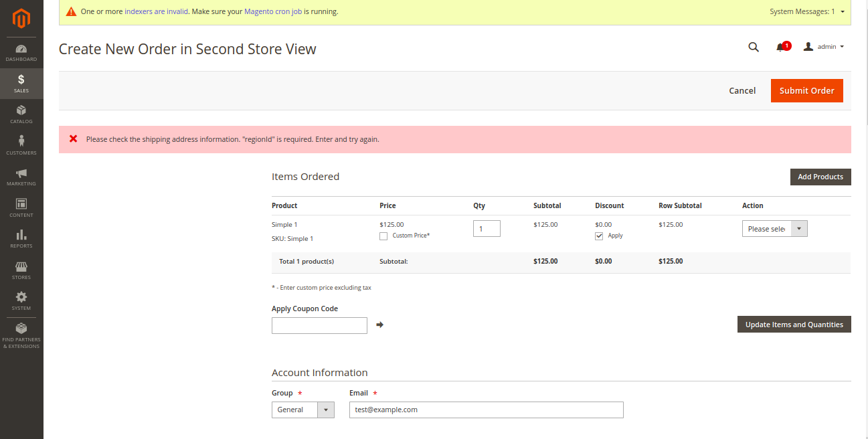Click the 'Simple 1' product name

tap(284, 224)
